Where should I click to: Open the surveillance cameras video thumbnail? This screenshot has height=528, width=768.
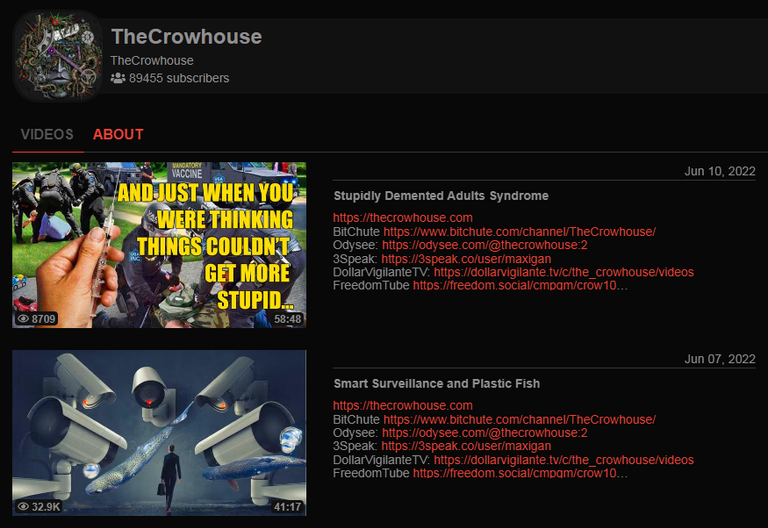(159, 432)
